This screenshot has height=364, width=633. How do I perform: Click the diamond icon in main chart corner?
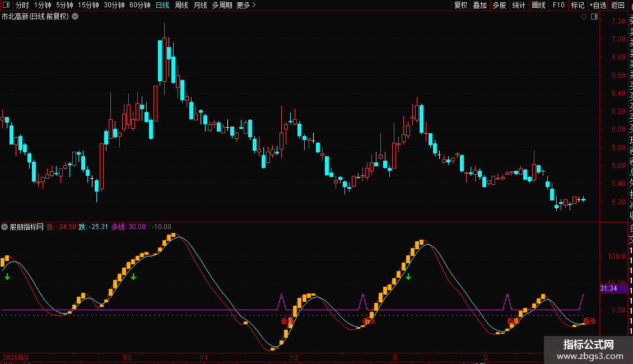pyautogui.click(x=584, y=17)
